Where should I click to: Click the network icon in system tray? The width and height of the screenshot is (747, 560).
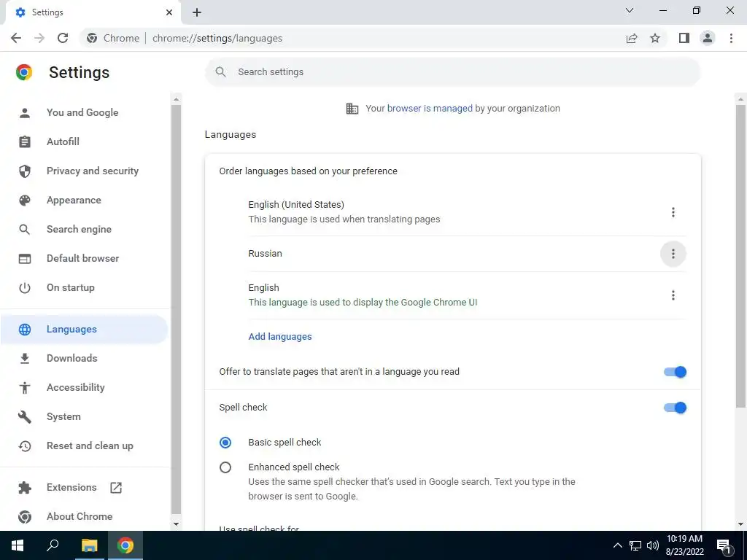[x=635, y=545]
